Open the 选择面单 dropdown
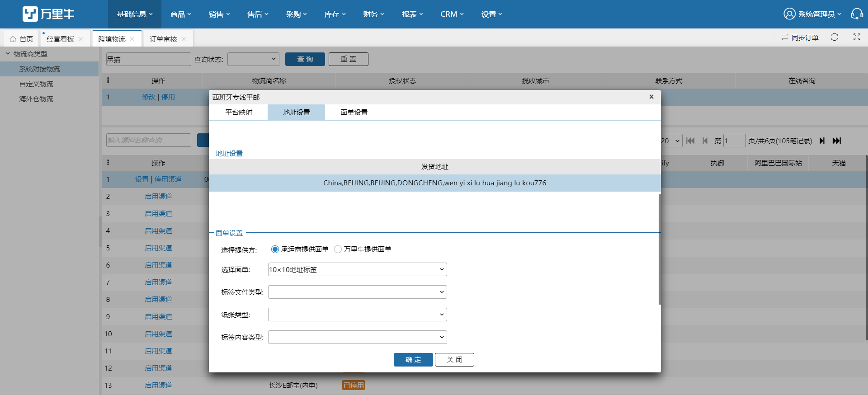 tap(358, 269)
